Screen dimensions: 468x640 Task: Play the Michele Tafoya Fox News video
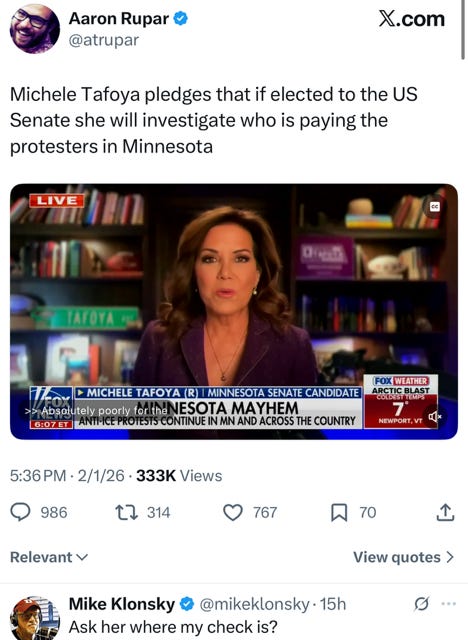click(234, 311)
